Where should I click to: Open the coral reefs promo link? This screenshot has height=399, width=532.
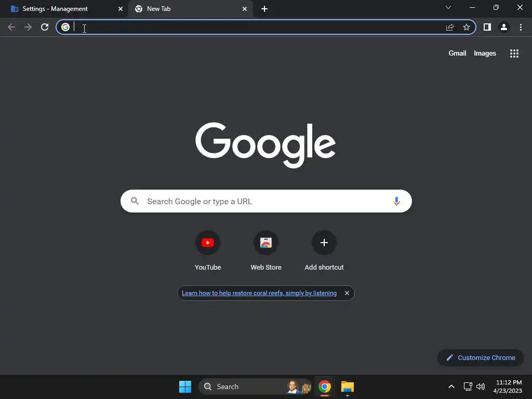pos(259,293)
